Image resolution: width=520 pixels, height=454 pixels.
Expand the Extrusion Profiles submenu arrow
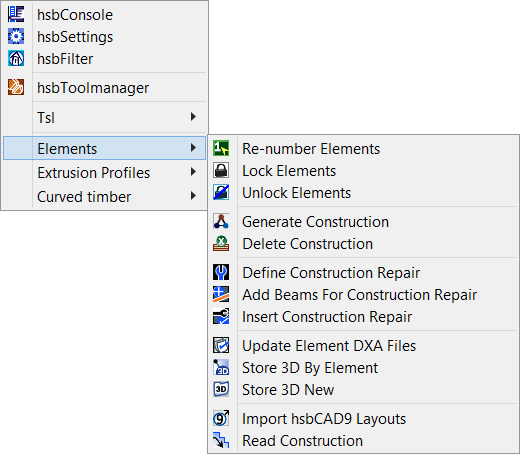193,172
